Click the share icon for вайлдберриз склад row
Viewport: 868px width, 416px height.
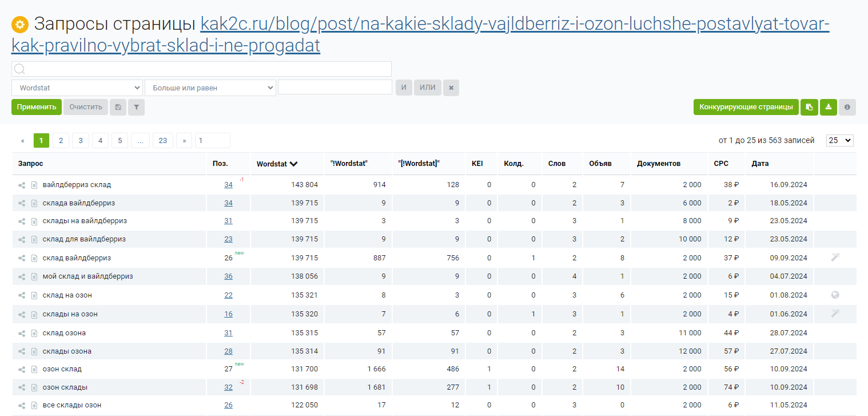click(22, 185)
